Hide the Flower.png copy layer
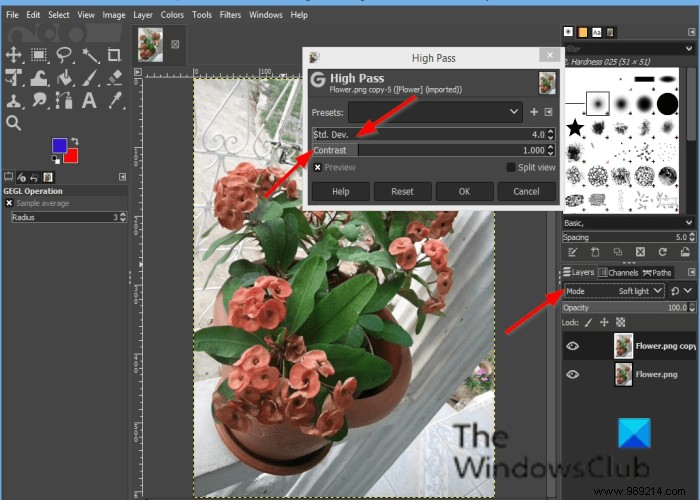Image resolution: width=700 pixels, height=500 pixels. (x=572, y=346)
